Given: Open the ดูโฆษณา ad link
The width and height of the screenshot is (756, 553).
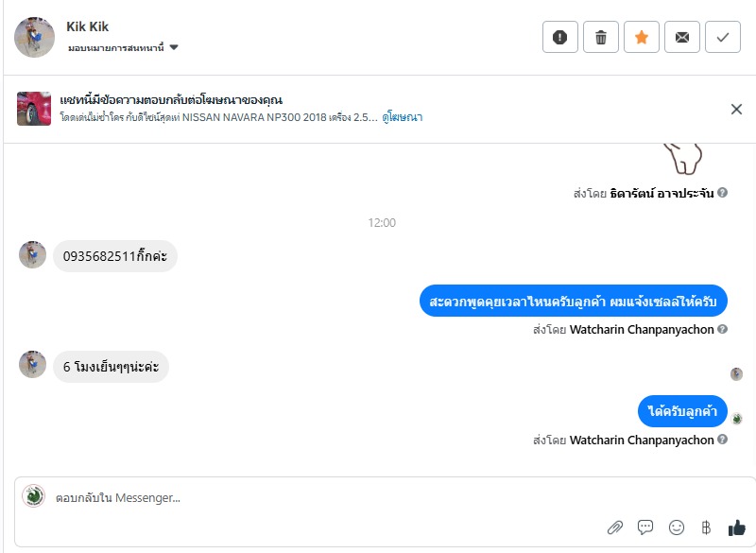Looking at the screenshot, I should point(403,117).
